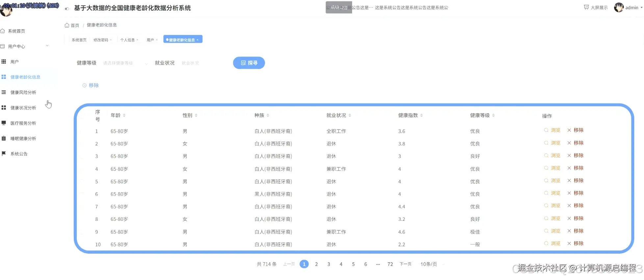Click the 就业状况 search input field

(202, 63)
